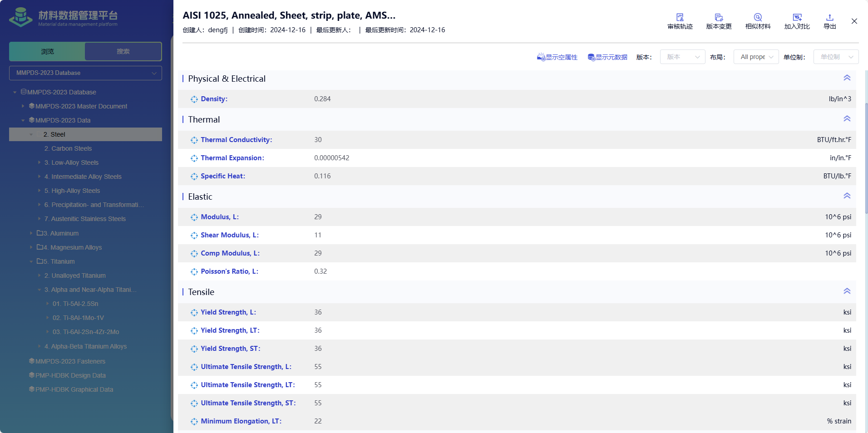Open 01. Ti-5Al-2.5Sn tree item
The image size is (868, 433).
point(75,304)
